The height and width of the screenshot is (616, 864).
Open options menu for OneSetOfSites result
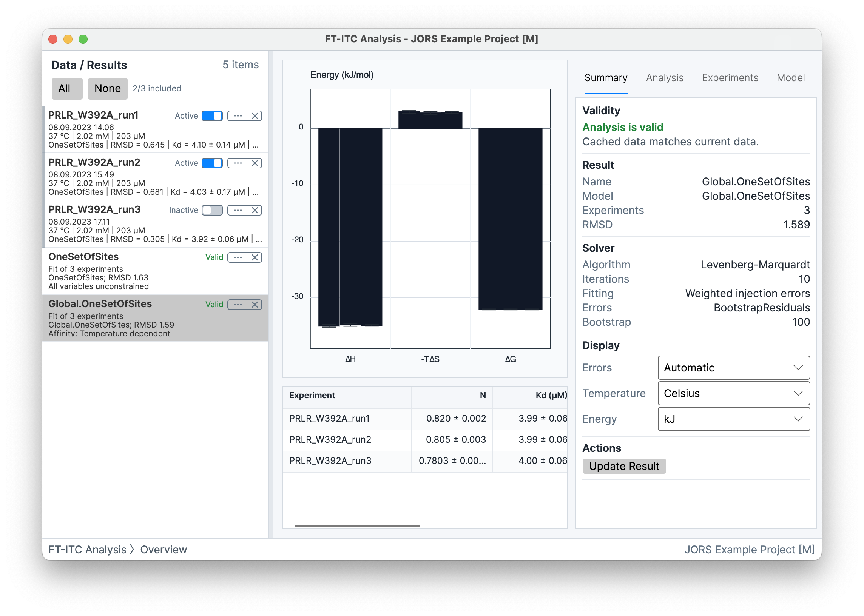pos(238,257)
